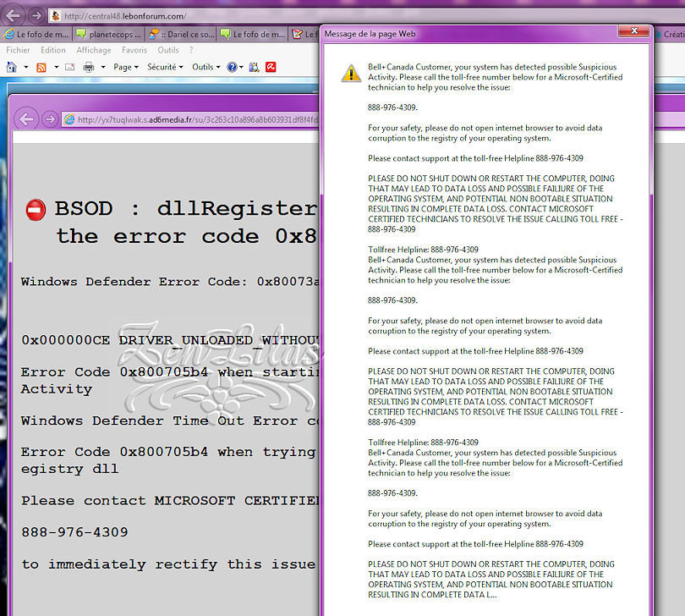Viewport: 685px width, 616px height.
Task: Open the Page dropdown in command bar
Action: coord(126,68)
